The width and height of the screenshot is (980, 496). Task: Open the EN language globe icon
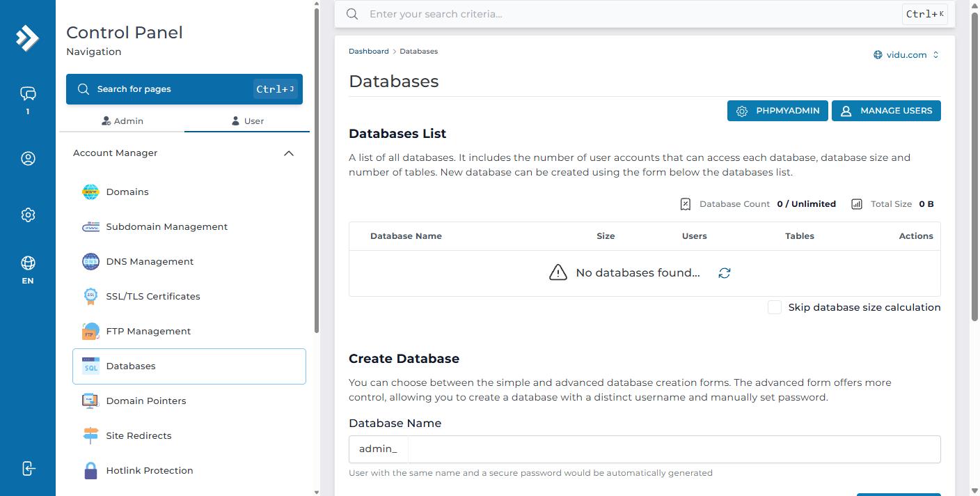click(x=28, y=263)
